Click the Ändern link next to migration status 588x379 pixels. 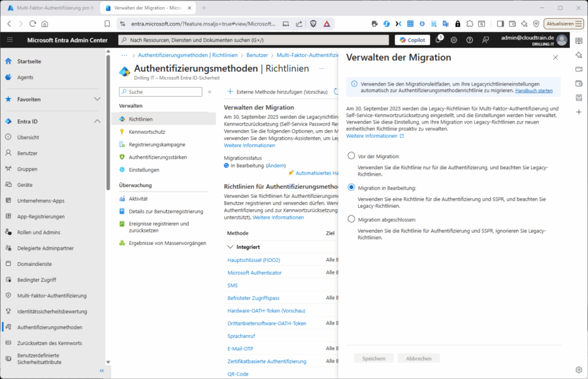276,165
